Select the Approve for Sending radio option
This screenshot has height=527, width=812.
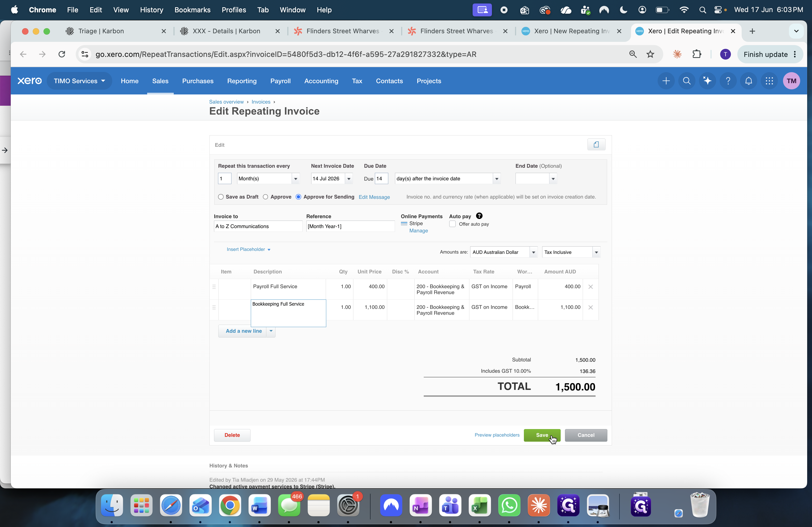(299, 197)
